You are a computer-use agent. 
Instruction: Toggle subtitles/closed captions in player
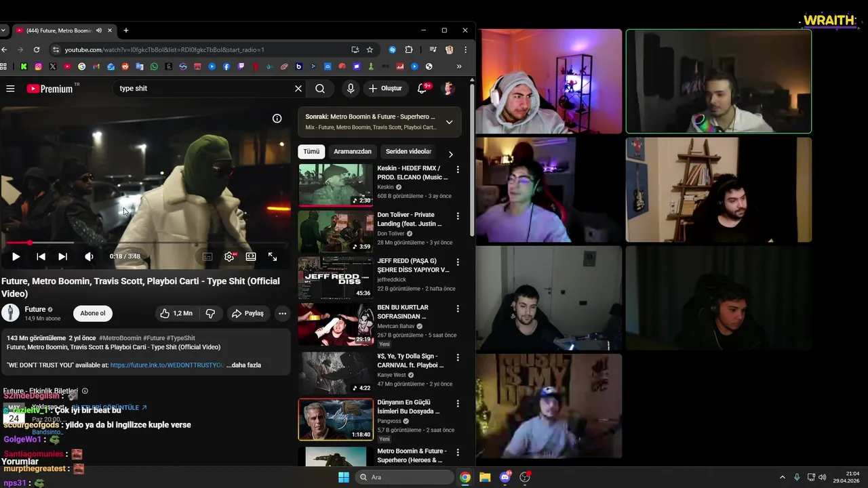click(208, 257)
